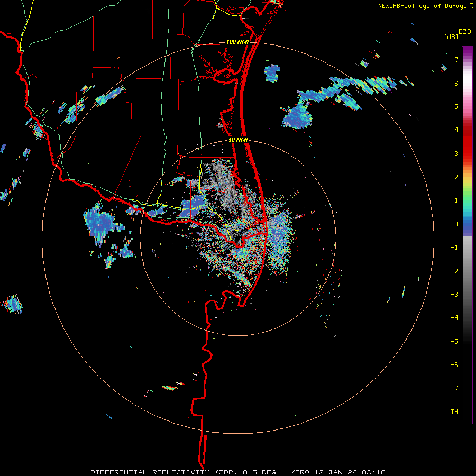Click the '-5' value on color scale
This screenshot has width=476, height=476.
454,342
